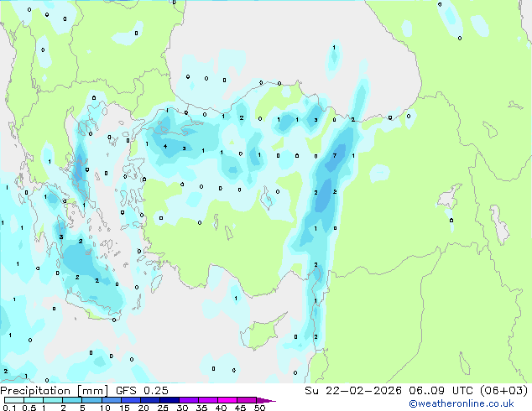Click the 25–30 mm navy legend swatch
This screenshot has height=411, width=532.
tap(169, 400)
